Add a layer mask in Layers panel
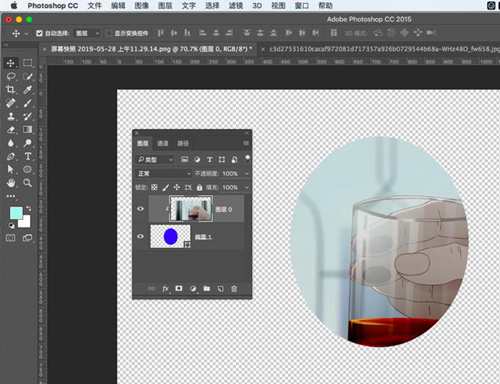The width and height of the screenshot is (500, 384). (179, 288)
